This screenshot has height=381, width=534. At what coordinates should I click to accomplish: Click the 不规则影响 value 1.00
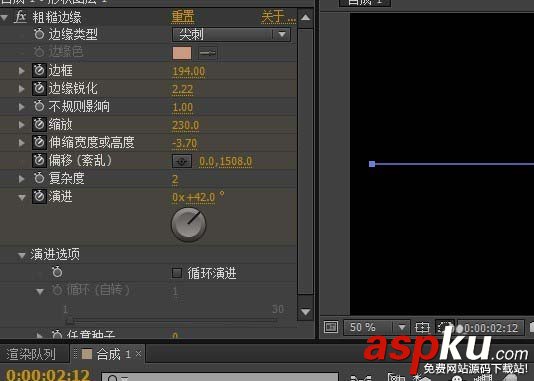(183, 107)
